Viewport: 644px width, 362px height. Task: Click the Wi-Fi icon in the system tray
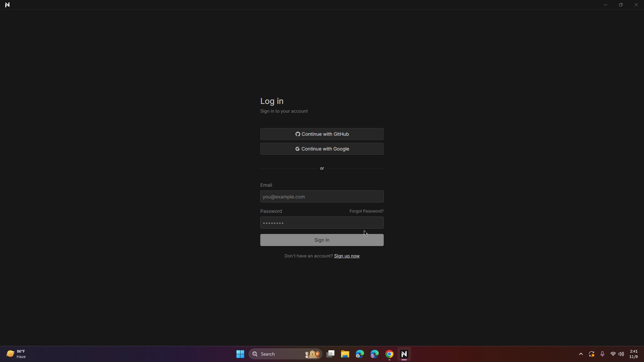tap(613, 354)
